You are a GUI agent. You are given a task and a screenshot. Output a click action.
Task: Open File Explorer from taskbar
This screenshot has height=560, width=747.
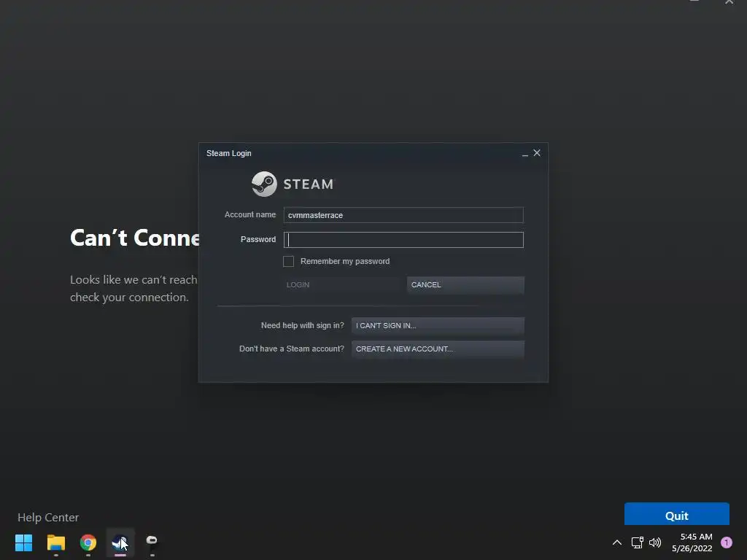tap(55, 542)
